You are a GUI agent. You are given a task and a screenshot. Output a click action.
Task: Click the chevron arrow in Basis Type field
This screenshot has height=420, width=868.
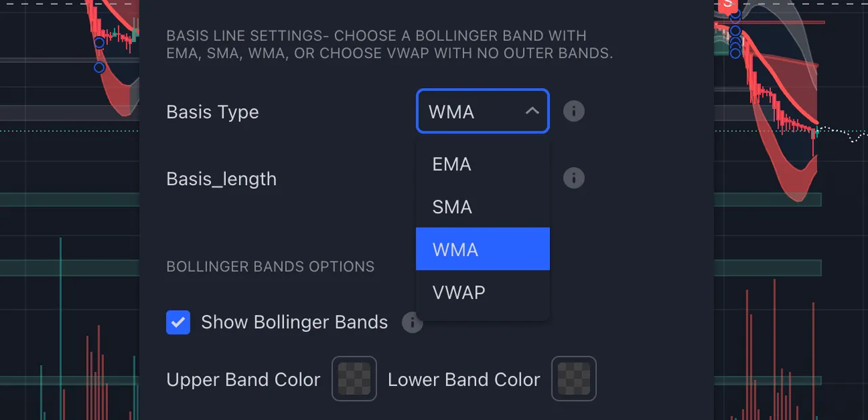[x=532, y=111]
